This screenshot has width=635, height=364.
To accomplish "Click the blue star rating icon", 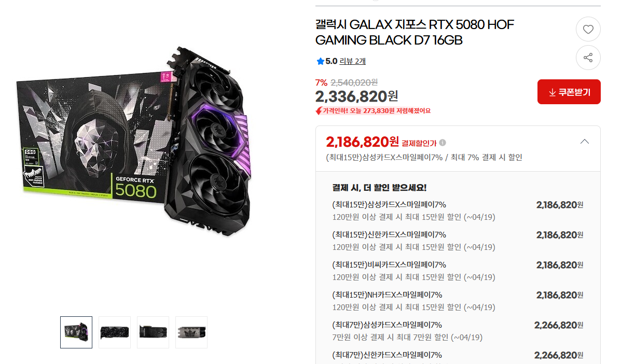I will coord(320,61).
